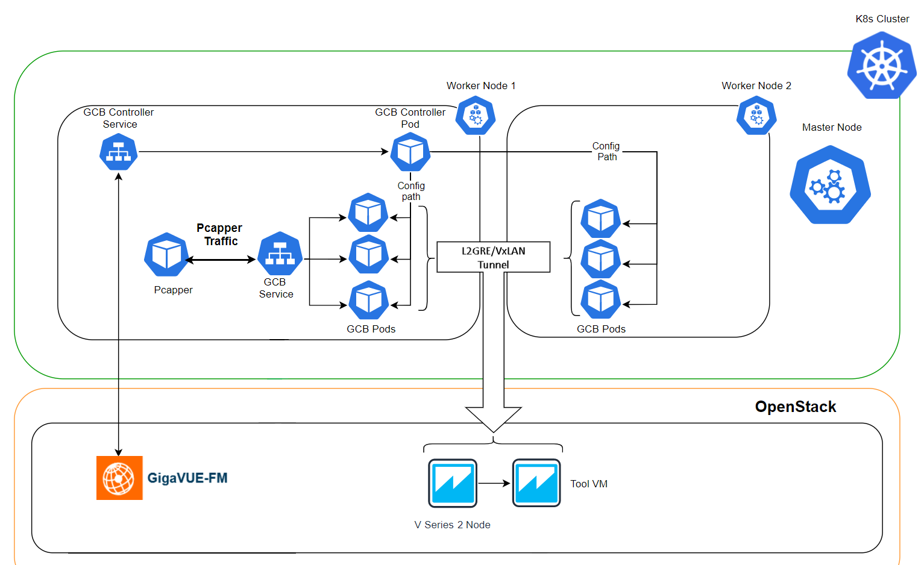Click the "GCB Controller Pod" label
Image resolution: width=924 pixels, height=565 pixels.
coord(410,118)
